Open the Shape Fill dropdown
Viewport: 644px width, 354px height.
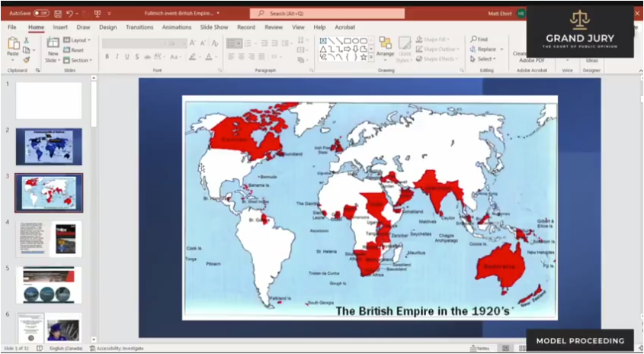(433, 40)
